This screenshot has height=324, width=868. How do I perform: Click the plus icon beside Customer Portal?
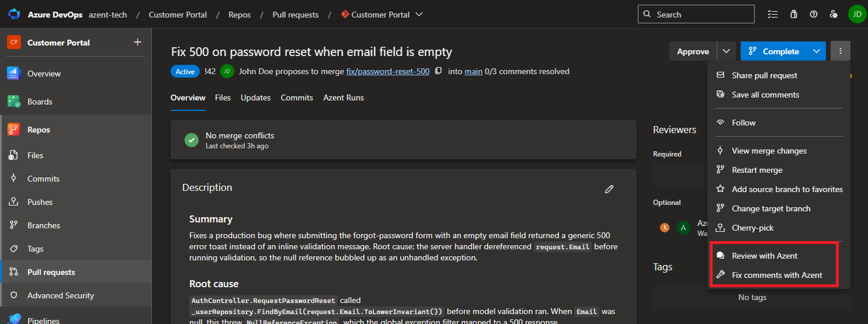click(138, 42)
